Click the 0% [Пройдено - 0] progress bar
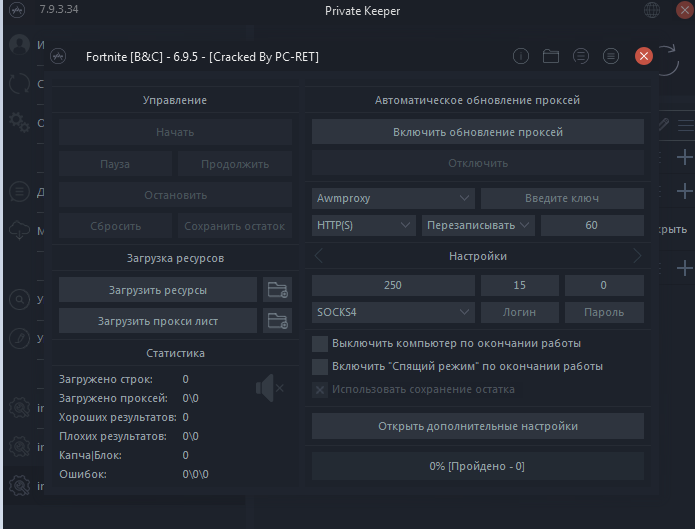The image size is (695, 529). click(x=478, y=466)
